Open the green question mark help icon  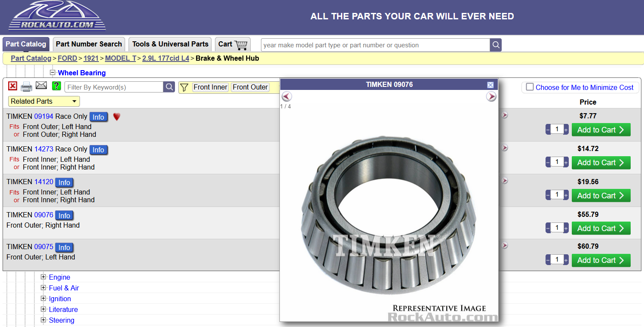56,86
